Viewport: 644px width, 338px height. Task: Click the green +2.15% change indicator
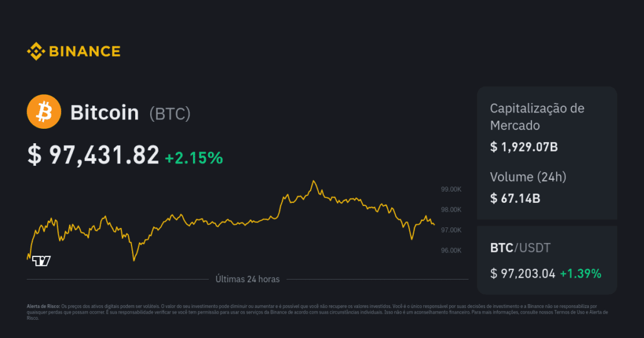pos(194,158)
